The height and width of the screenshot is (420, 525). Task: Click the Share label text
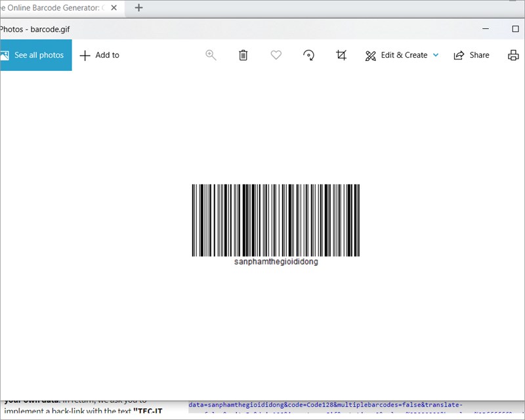click(478, 55)
